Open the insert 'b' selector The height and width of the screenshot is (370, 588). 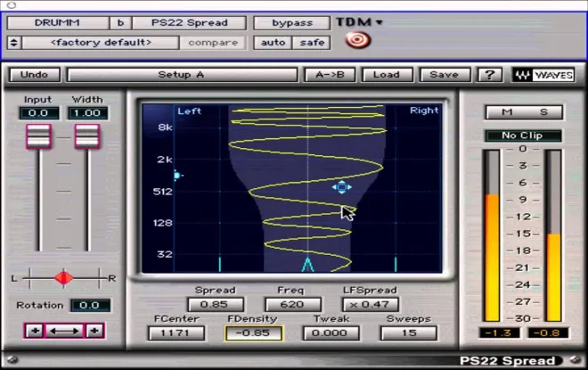(120, 23)
